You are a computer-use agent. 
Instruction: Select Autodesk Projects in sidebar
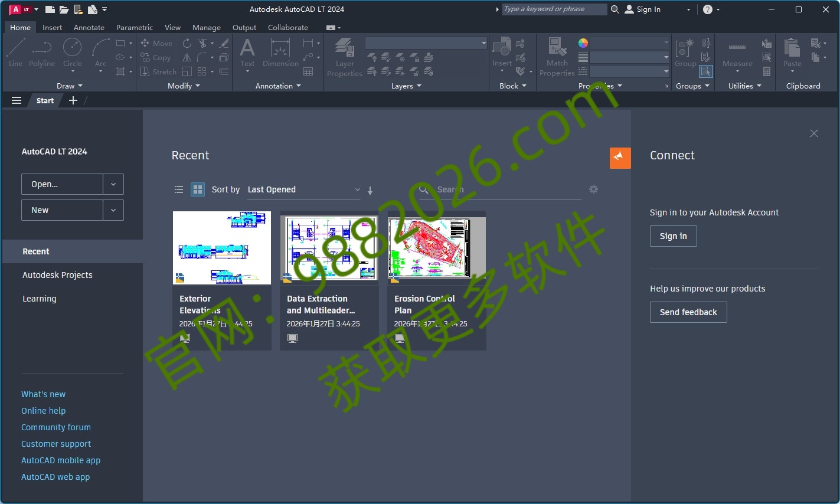pos(57,275)
